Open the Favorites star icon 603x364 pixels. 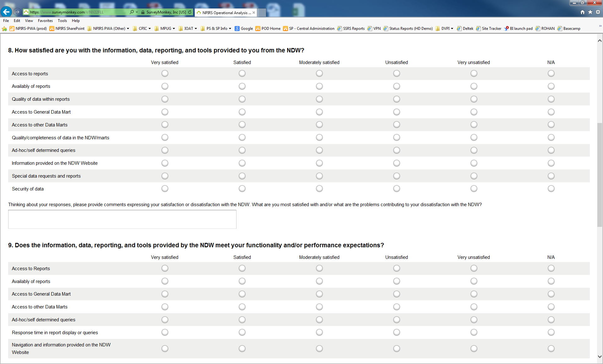coord(590,12)
